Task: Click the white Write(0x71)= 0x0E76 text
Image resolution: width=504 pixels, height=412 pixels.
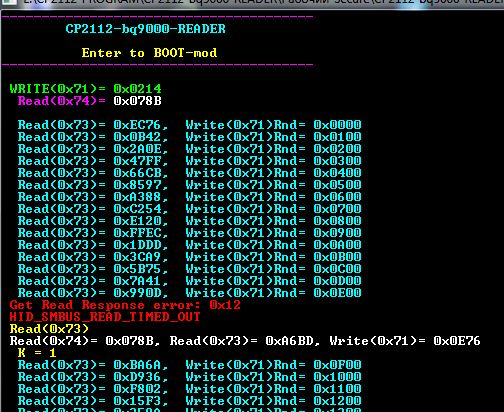Action: (x=405, y=341)
